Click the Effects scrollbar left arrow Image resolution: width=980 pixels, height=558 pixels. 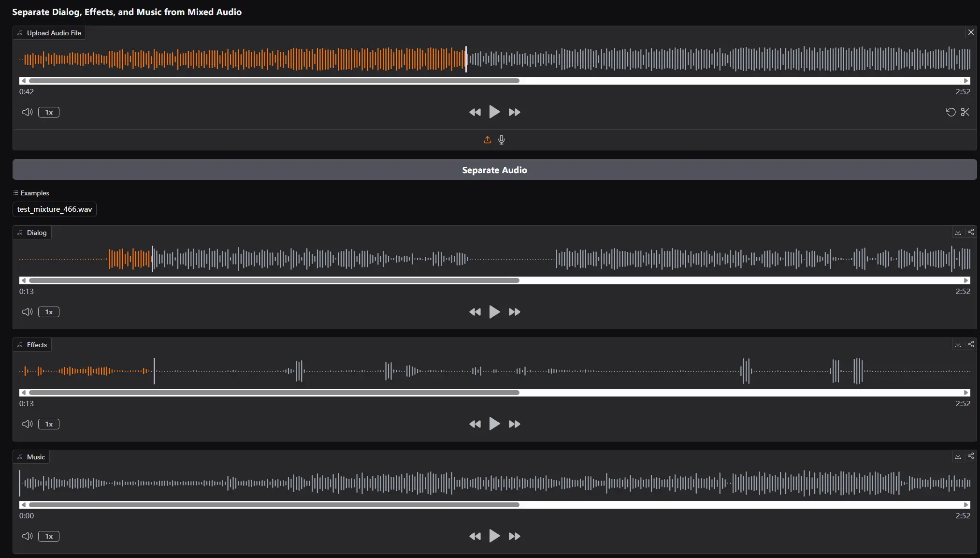click(x=23, y=393)
